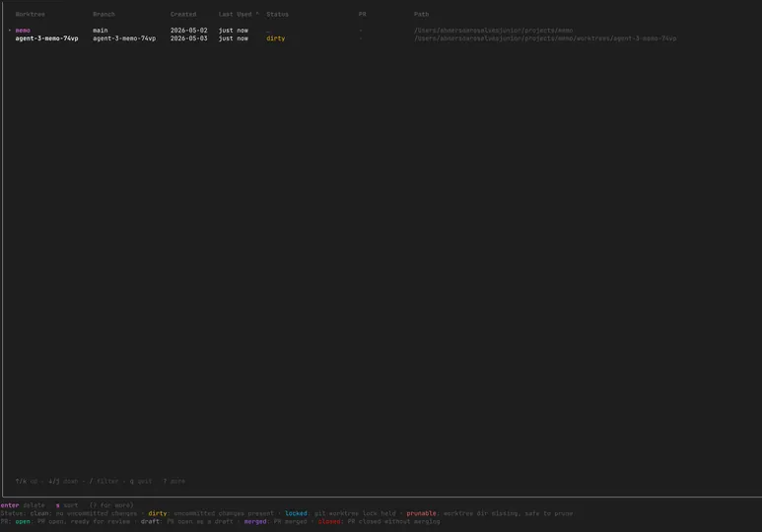Click the "↑/k up" hint
Screen dimensions: 762x532
pos(27,481)
